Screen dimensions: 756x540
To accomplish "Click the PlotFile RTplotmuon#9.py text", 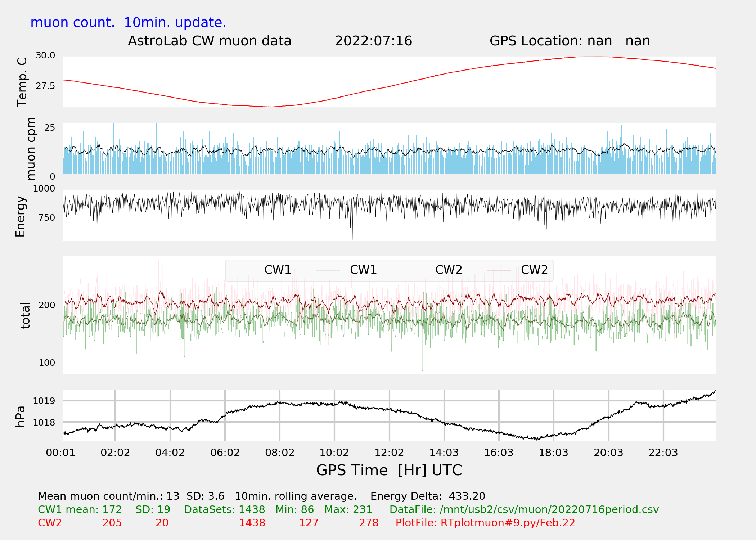I will (x=485, y=523).
